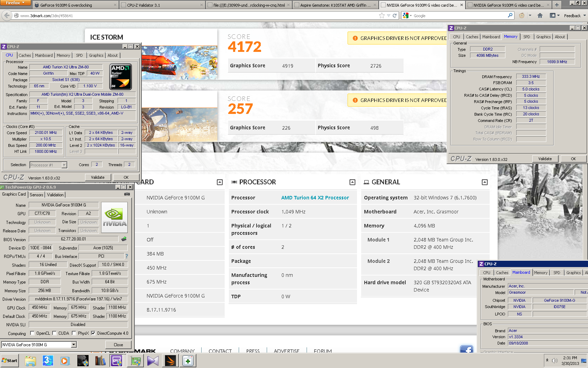Viewport: 588px width, 368px height.
Task: Open the GPU selector dropdown in GPU-Z
Action: coord(74,345)
